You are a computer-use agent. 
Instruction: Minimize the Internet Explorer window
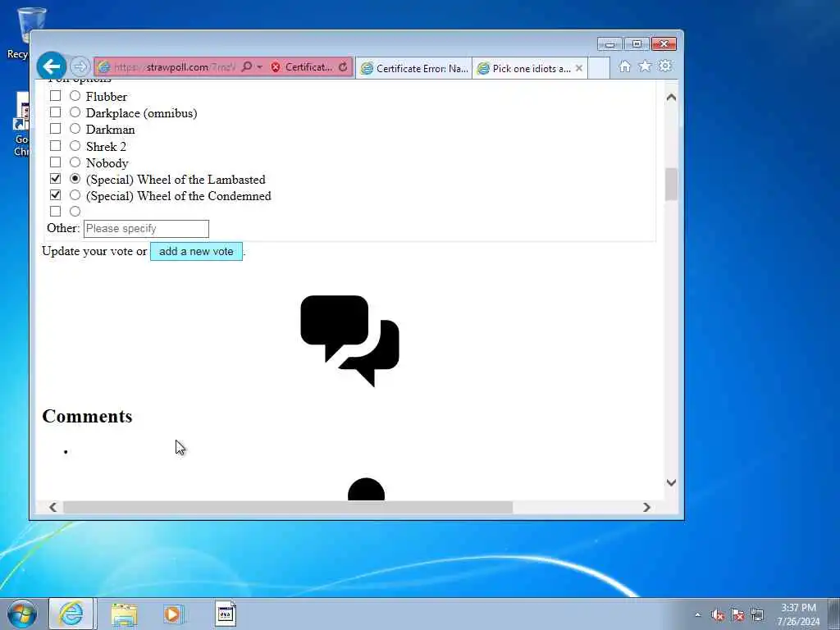(609, 44)
